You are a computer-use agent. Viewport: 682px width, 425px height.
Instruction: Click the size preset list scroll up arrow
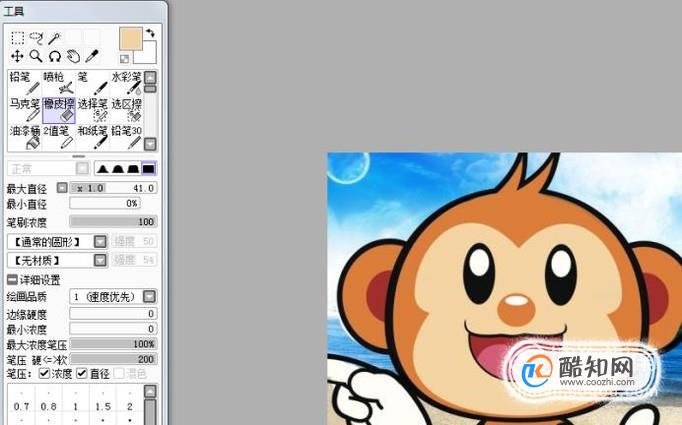point(150,392)
